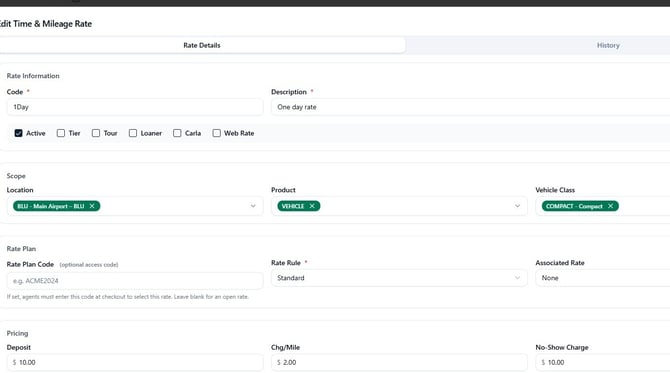Screen dimensions: 670x373
Task: Click the Pricing section title
Action: click(x=17, y=333)
